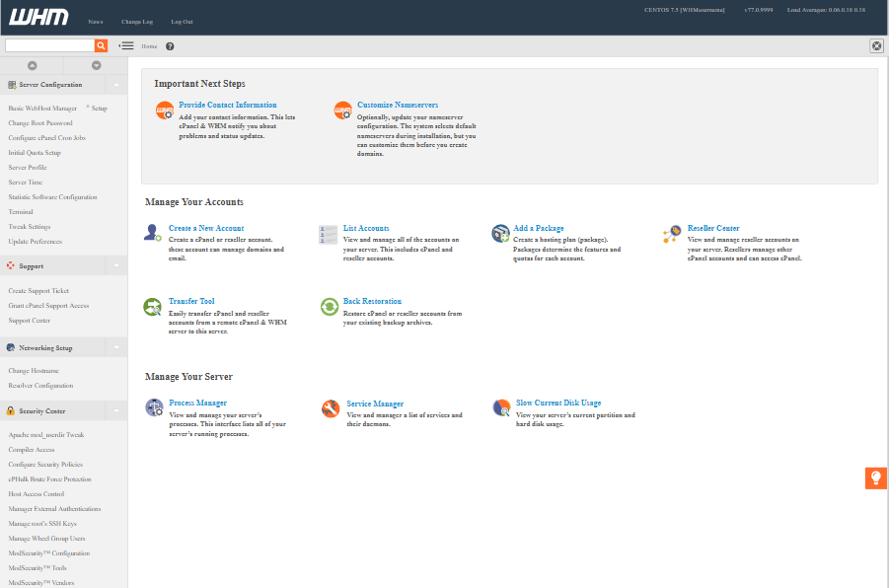Click the WHM logo
889x588 pixels.
(38, 17)
